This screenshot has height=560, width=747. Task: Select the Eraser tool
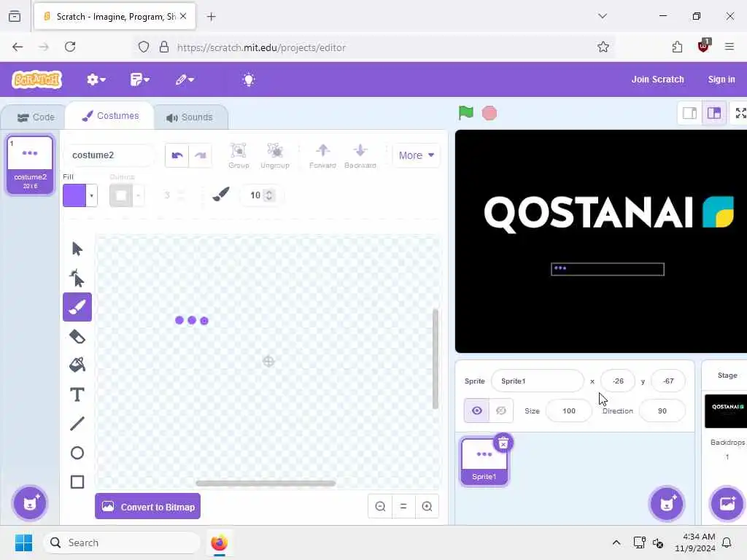[x=77, y=337]
